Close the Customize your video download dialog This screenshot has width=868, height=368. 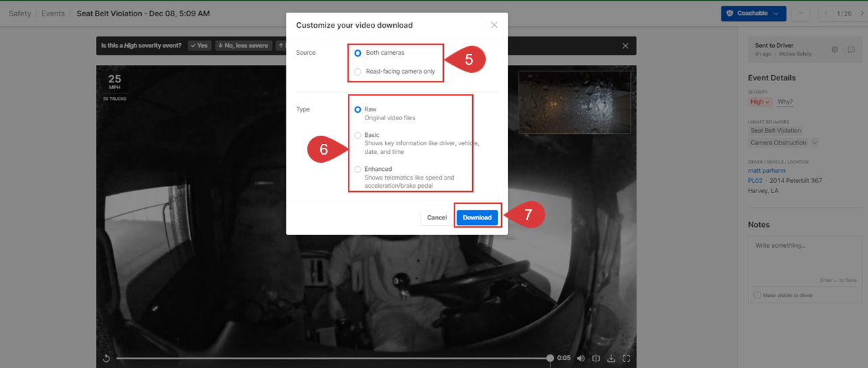click(x=494, y=25)
